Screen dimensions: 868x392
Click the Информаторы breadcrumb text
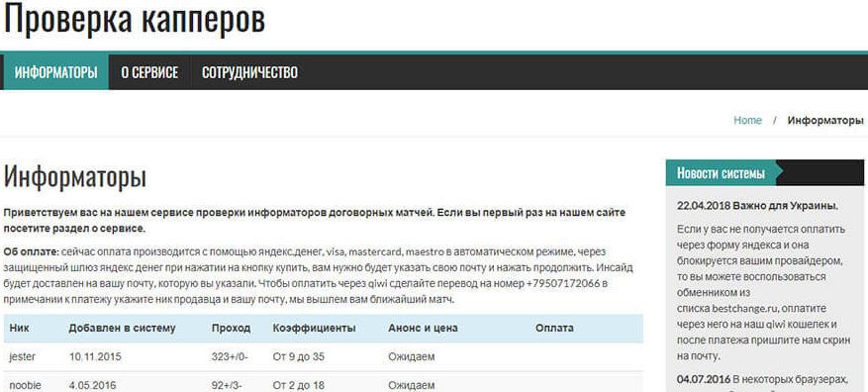(824, 120)
